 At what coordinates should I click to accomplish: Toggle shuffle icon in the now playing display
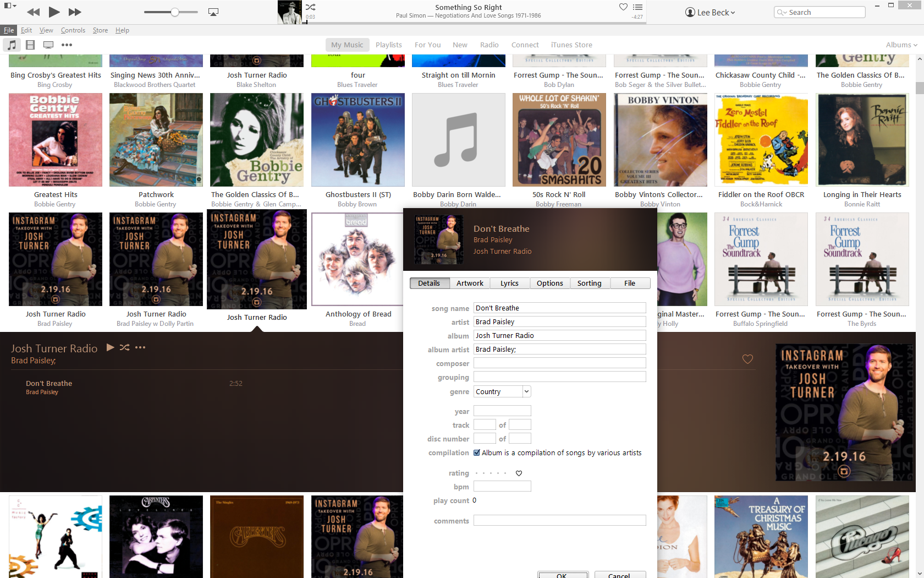coord(311,7)
